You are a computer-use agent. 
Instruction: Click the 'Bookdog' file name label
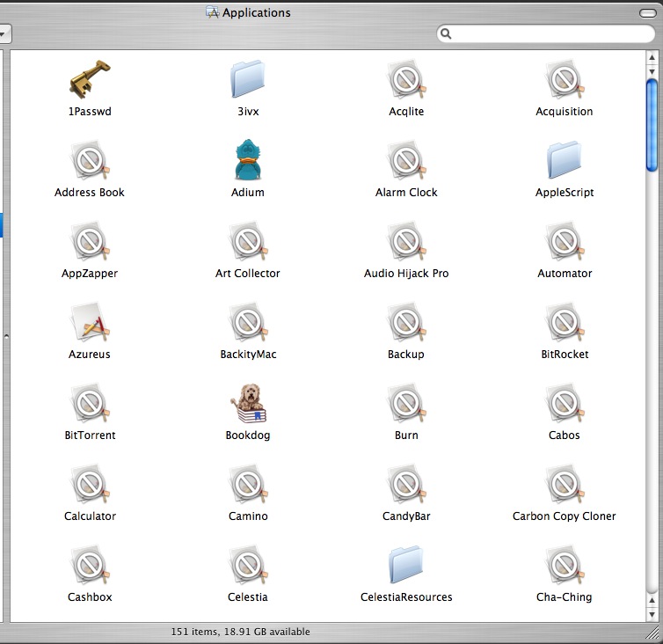248,435
